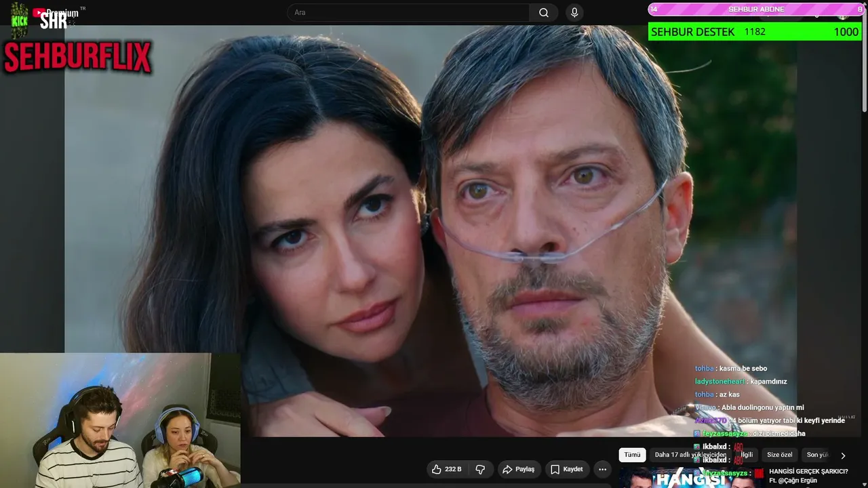Click the search magnifier button

544,12
